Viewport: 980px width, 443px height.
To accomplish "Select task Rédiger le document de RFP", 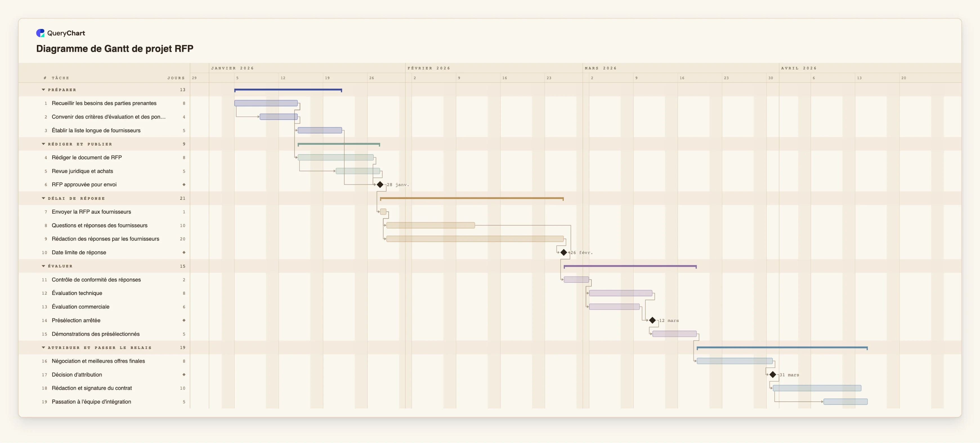I will (x=87, y=158).
